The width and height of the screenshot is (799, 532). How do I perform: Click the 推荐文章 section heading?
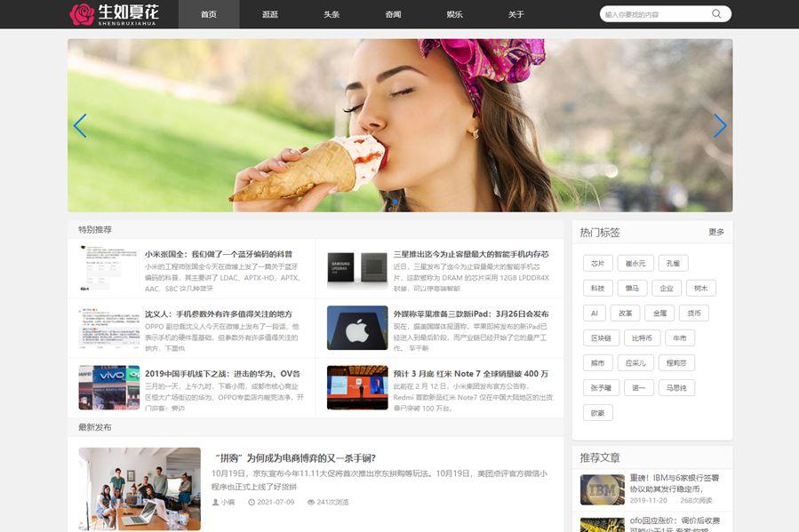pos(600,457)
